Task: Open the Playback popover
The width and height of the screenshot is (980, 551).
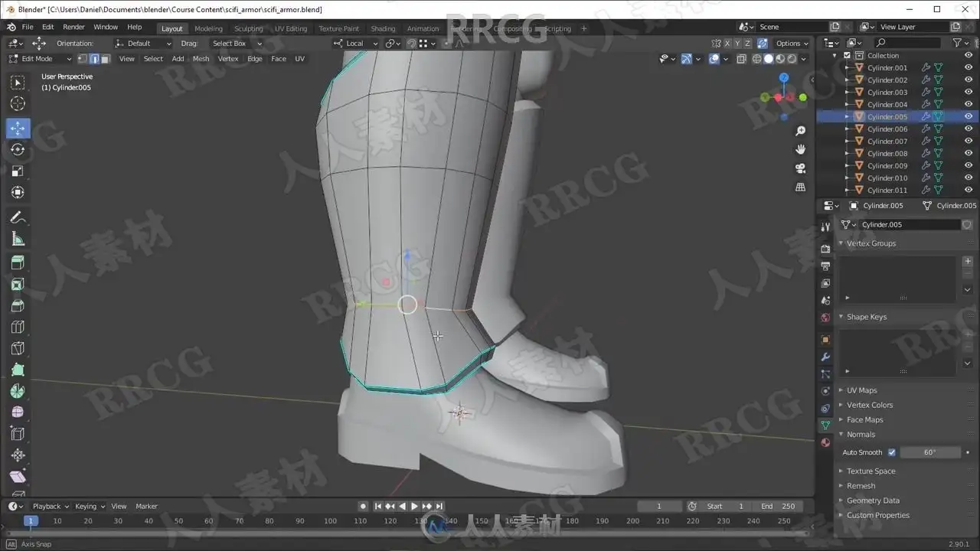Action: click(x=50, y=506)
